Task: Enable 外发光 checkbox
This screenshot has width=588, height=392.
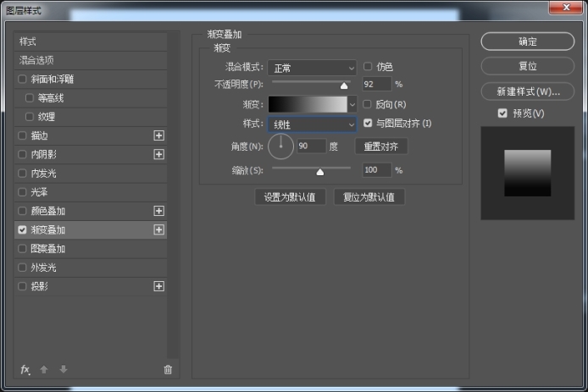Action: pos(22,268)
